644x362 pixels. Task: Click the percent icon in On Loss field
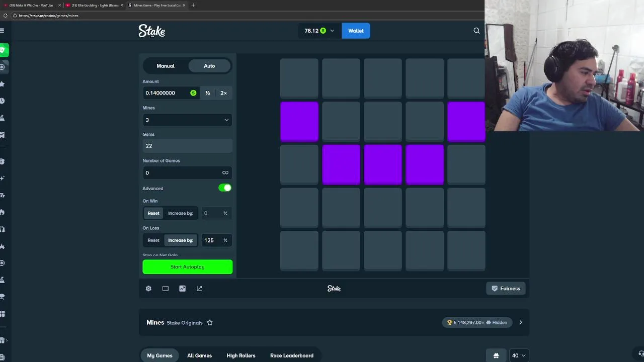(225, 240)
